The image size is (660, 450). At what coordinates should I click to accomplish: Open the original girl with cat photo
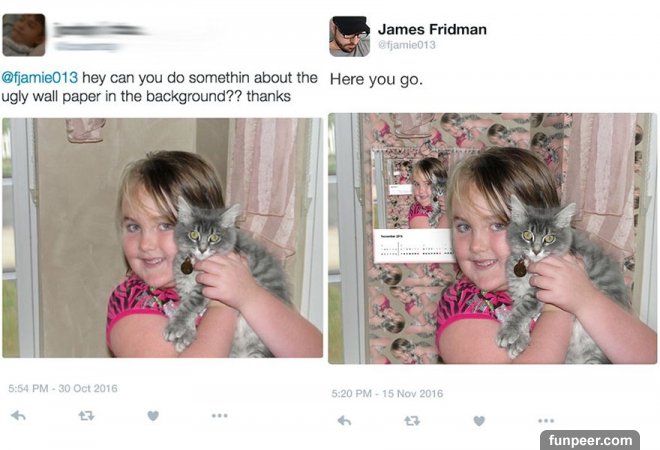coord(162,238)
